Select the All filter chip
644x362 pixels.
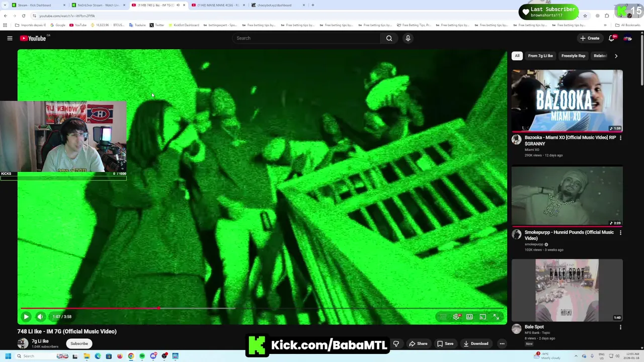517,56
